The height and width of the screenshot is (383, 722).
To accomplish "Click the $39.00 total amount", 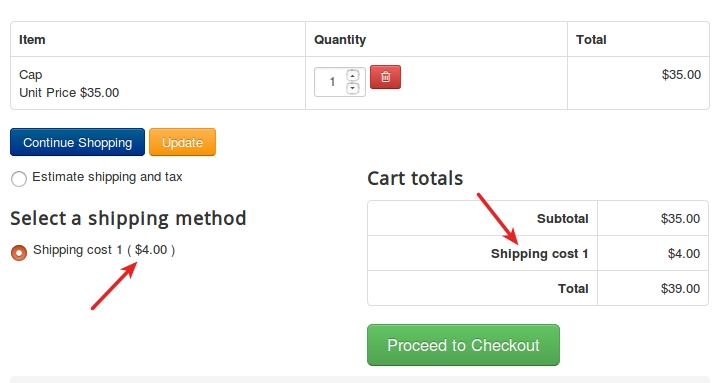I will 680,289.
